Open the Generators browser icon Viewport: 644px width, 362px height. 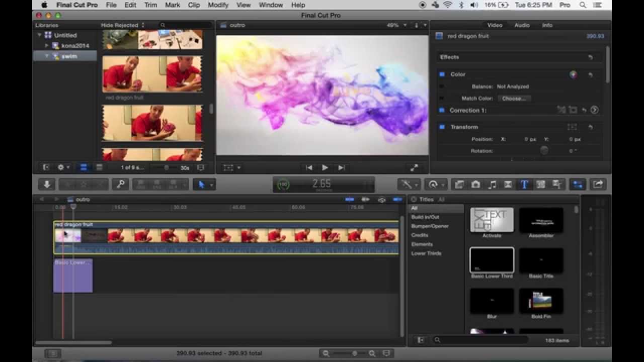[x=541, y=185]
